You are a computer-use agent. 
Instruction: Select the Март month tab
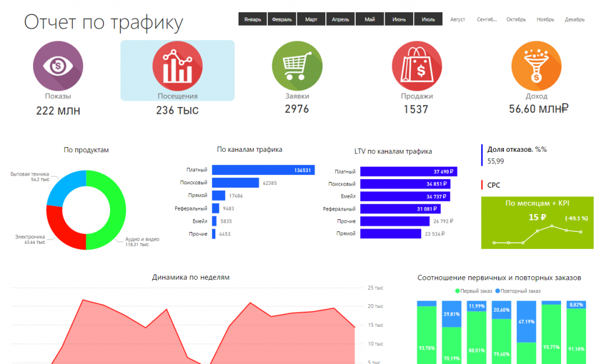click(x=311, y=19)
